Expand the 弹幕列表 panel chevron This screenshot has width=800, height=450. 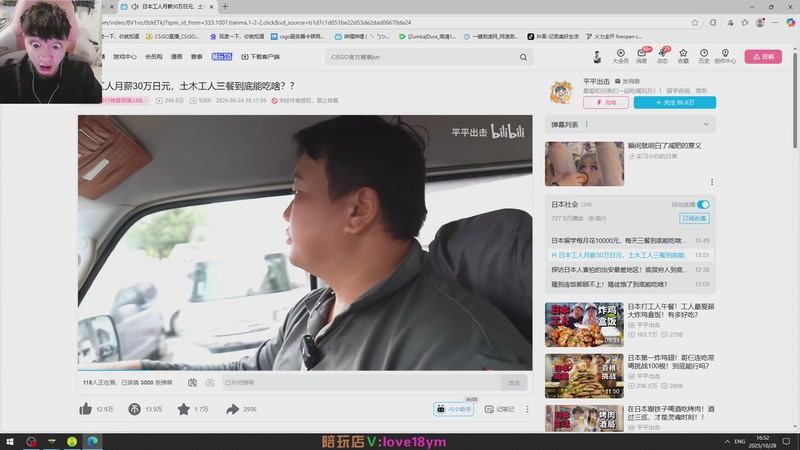pyautogui.click(x=706, y=124)
